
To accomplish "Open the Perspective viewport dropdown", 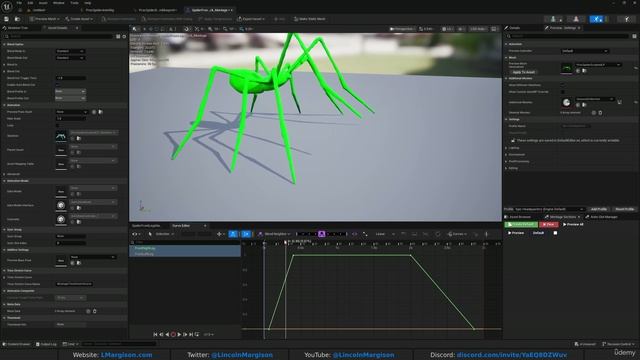I will (x=402, y=29).
